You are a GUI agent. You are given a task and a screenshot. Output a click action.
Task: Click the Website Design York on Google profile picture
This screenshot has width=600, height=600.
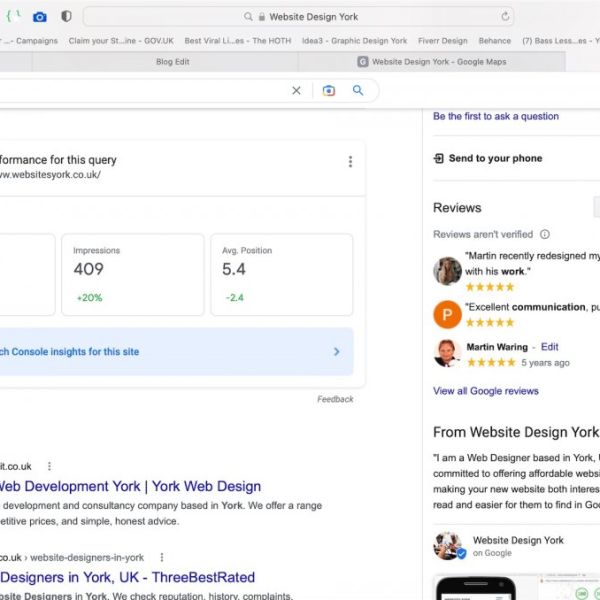point(449,545)
